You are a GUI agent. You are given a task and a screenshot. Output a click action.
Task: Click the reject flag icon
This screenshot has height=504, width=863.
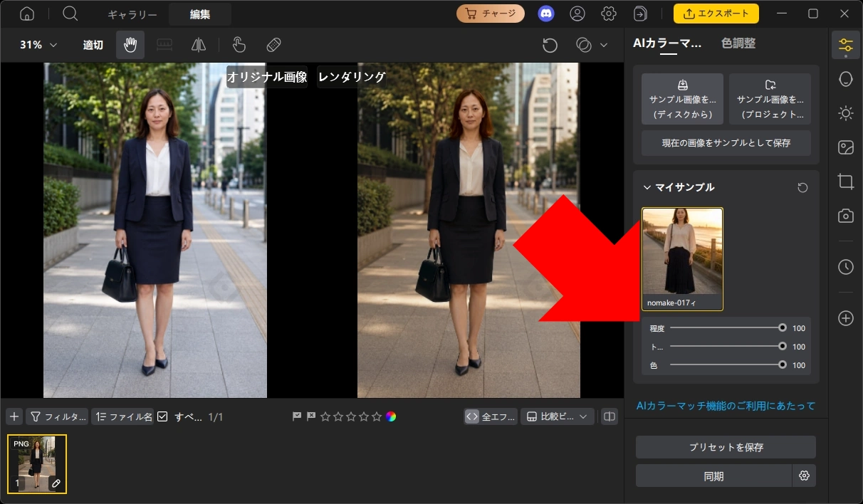coord(311,416)
